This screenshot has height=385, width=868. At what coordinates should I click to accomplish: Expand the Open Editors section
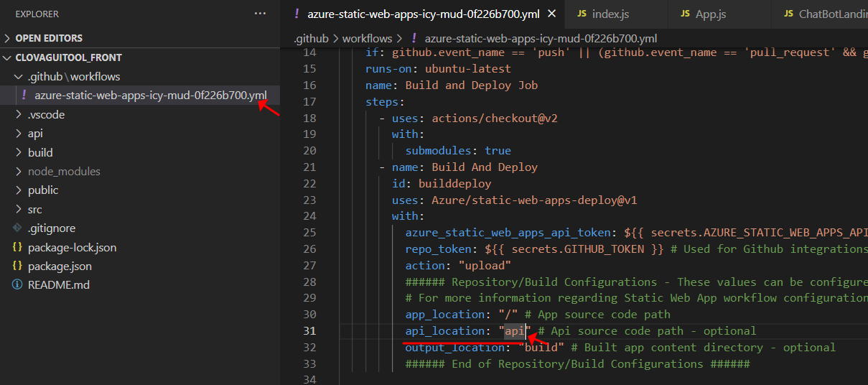coord(48,38)
